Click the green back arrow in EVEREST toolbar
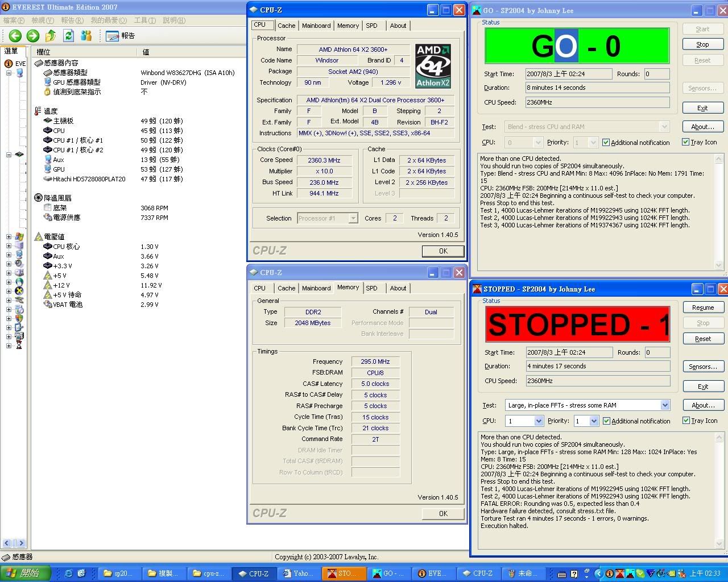This screenshot has height=582, width=728. coord(15,36)
